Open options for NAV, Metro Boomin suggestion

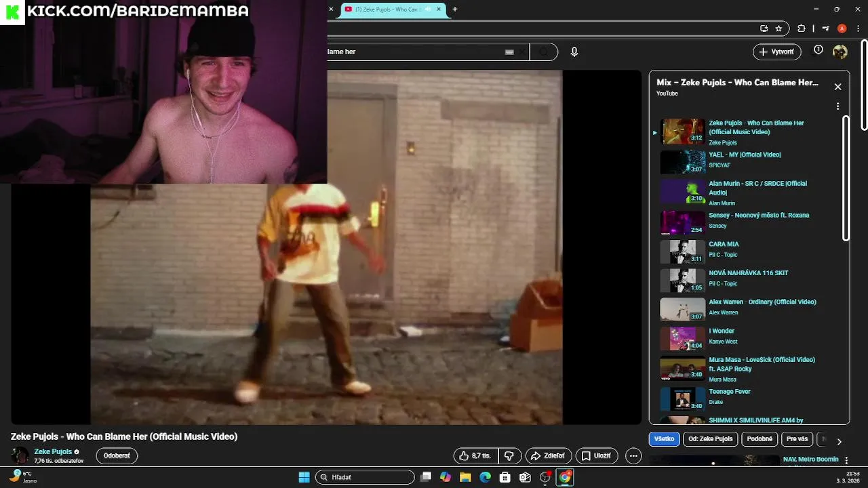point(846,461)
